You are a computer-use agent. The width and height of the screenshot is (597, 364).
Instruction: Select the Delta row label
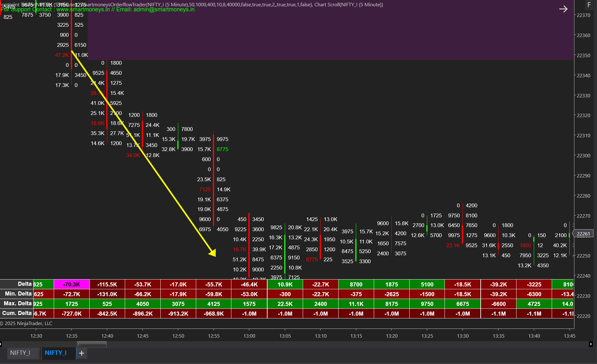pos(25,284)
